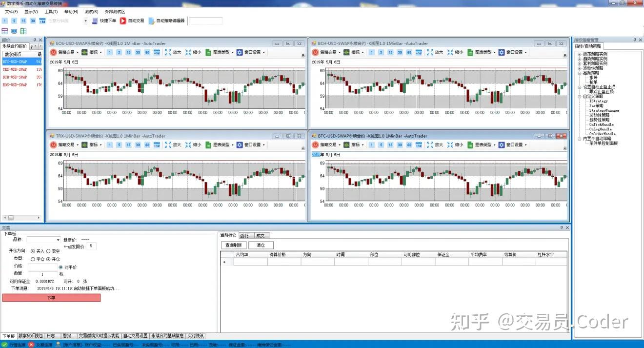
Task: Select main toolbar 15-minute period icon
Action: (x=23, y=21)
